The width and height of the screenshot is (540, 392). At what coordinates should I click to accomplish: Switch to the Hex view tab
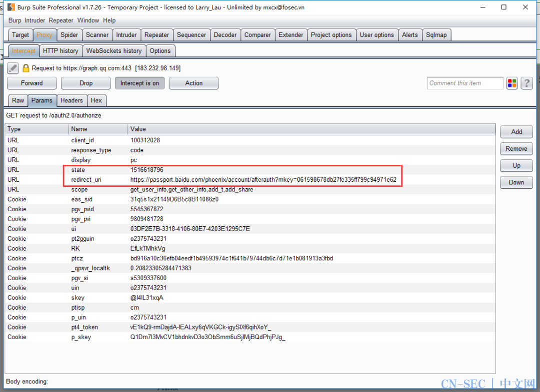[x=96, y=100]
